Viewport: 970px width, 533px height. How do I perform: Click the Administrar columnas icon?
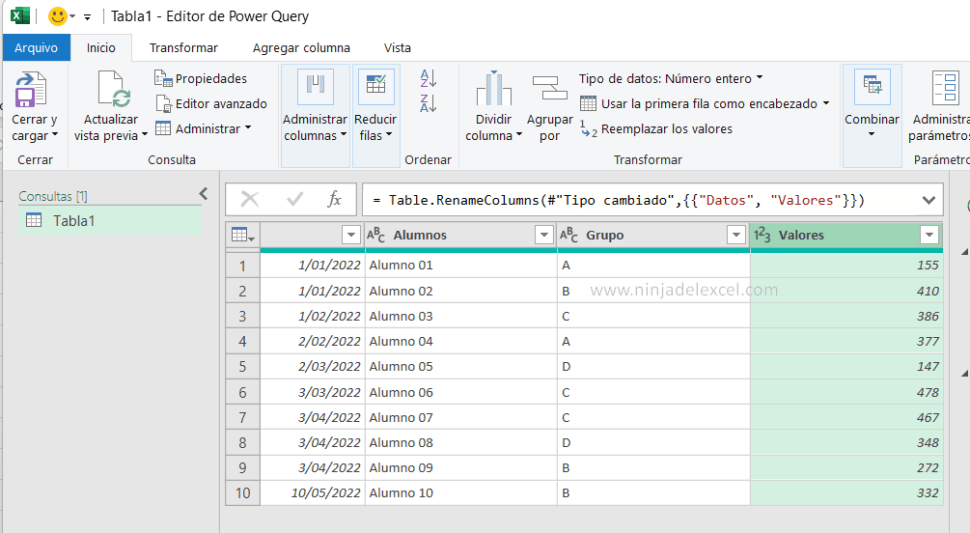[315, 87]
